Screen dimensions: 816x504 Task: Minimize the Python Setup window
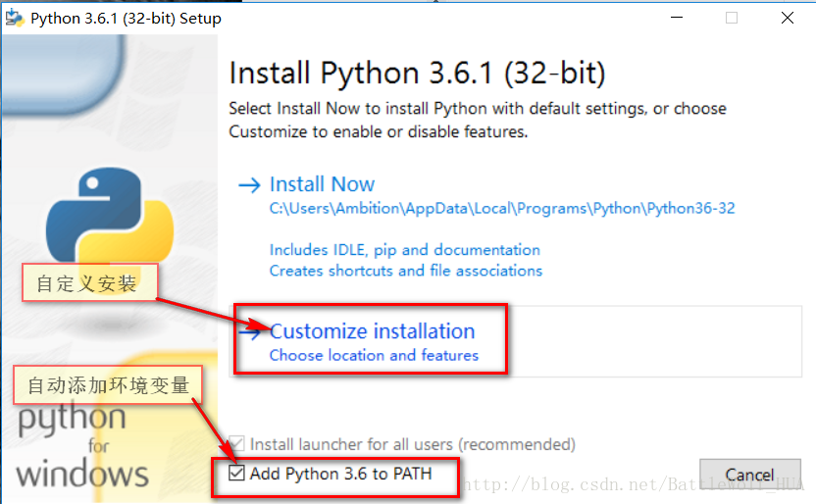677,18
